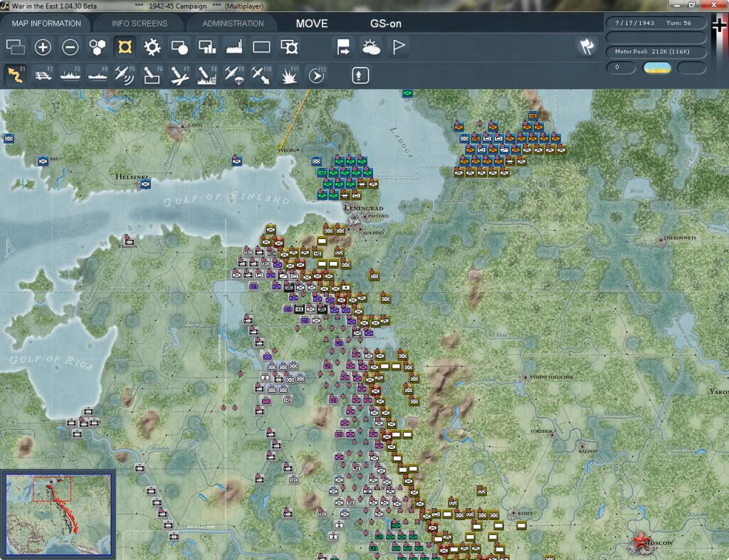
Task: Click the gear icon in the map toolbar
Action: (152, 47)
